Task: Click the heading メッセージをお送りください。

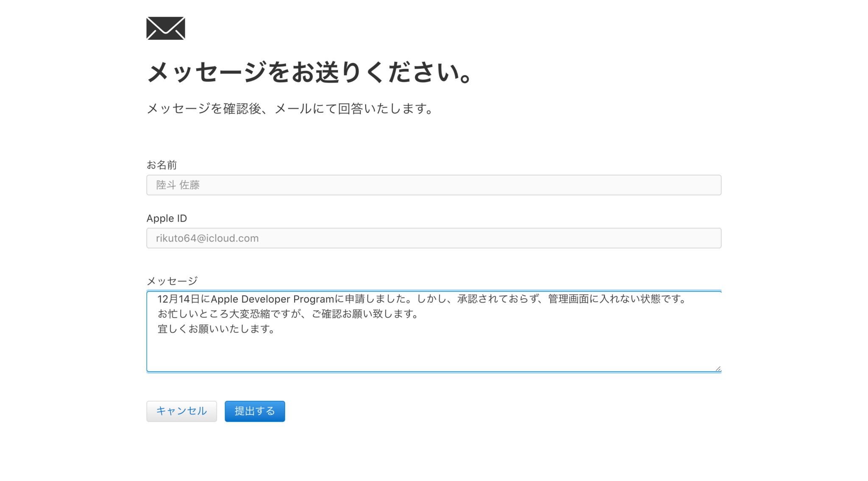Action: tap(309, 72)
